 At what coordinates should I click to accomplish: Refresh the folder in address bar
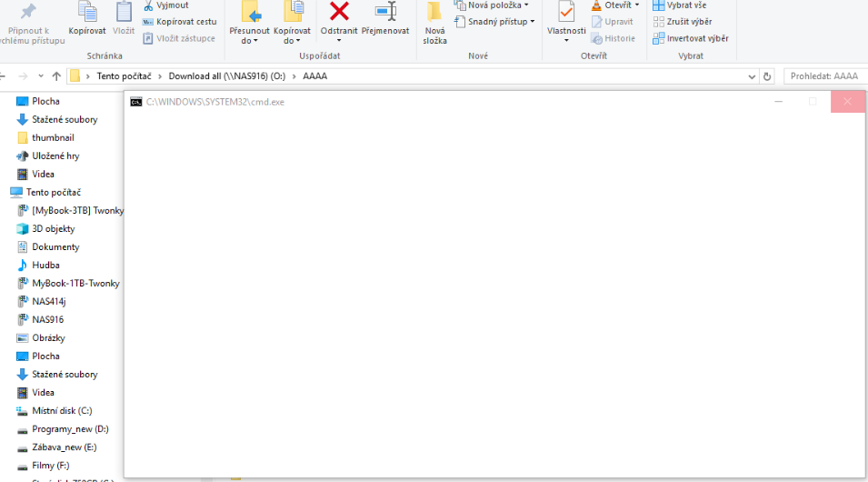coord(768,76)
